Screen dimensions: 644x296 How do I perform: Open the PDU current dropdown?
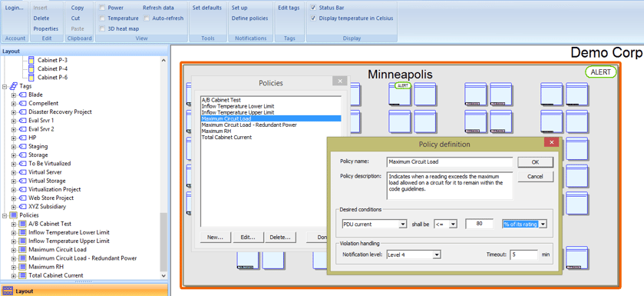[402, 224]
